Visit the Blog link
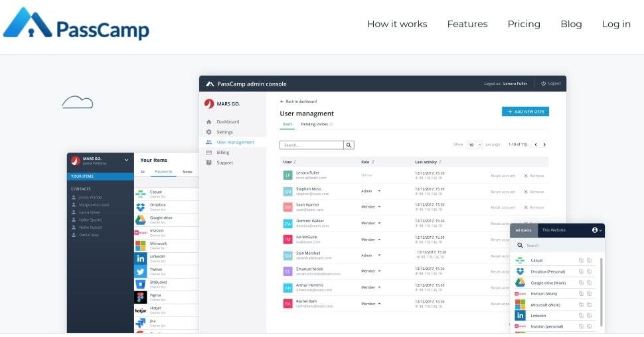The image size is (644, 337). [572, 25]
